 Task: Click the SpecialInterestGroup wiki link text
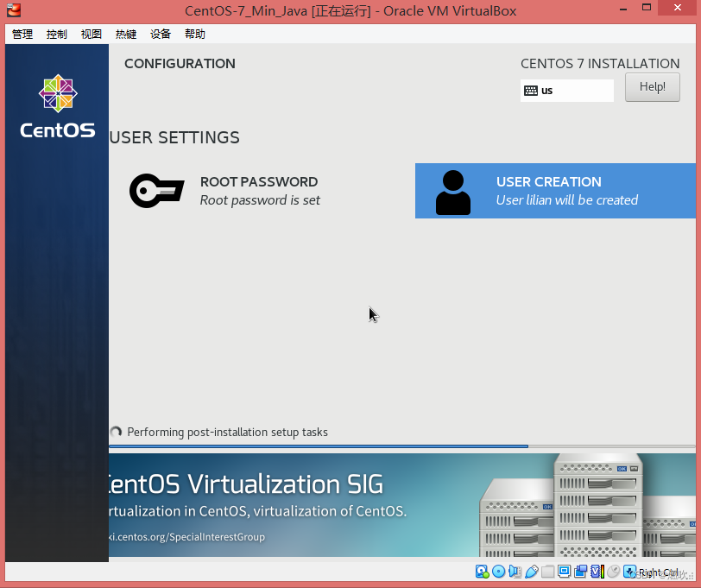(x=186, y=536)
